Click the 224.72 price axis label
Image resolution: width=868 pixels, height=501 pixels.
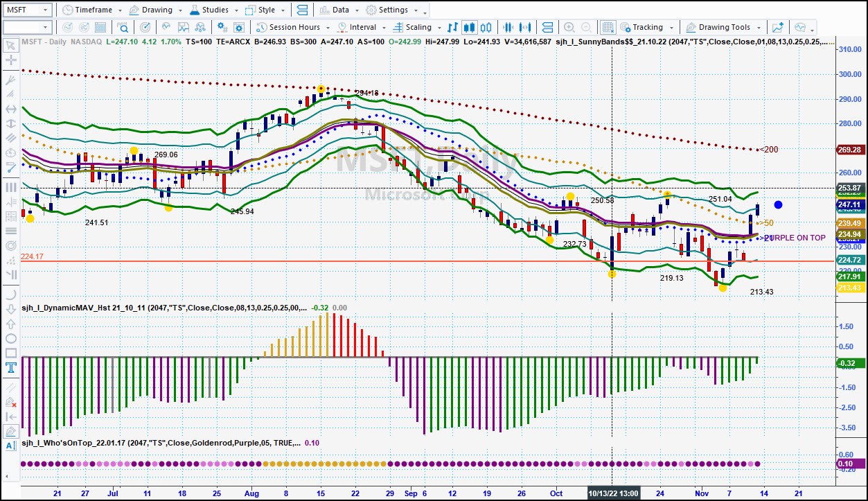point(849,260)
